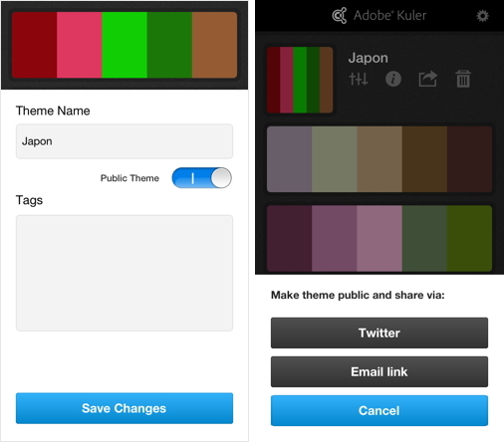504x442 pixels.
Task: Click the Adobe Kuler logo icon
Action: point(340,16)
